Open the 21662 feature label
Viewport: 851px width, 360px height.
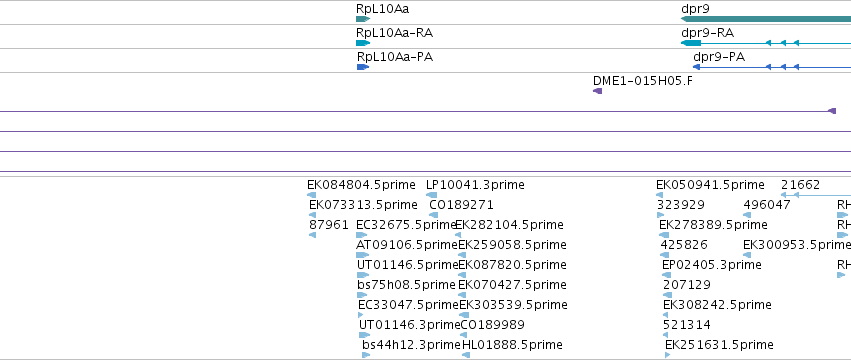[x=801, y=185]
